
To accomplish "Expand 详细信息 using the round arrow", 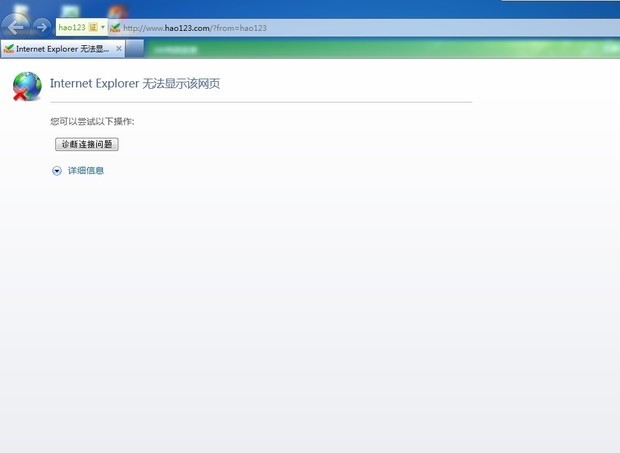I will point(57,171).
